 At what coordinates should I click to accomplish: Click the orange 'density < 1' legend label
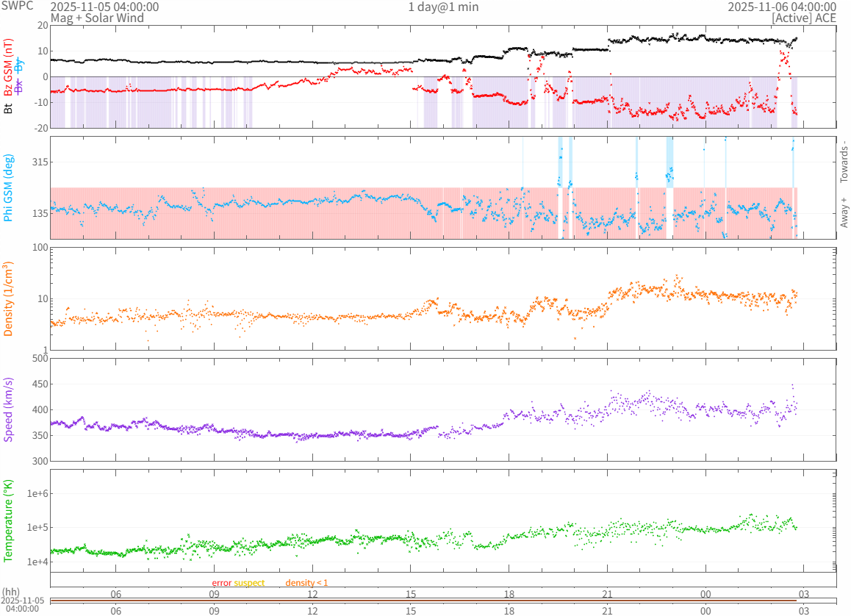pos(306,583)
